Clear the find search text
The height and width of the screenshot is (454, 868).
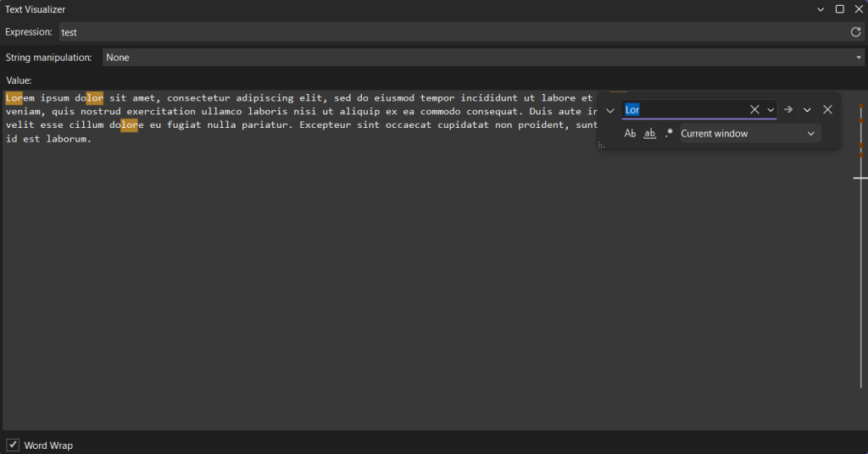(754, 109)
